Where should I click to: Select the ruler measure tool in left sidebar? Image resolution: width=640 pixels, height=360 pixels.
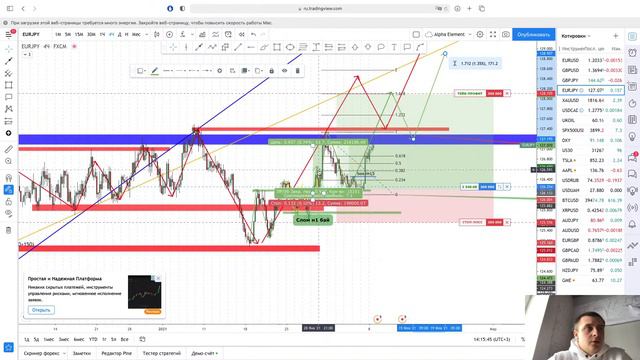click(x=9, y=149)
